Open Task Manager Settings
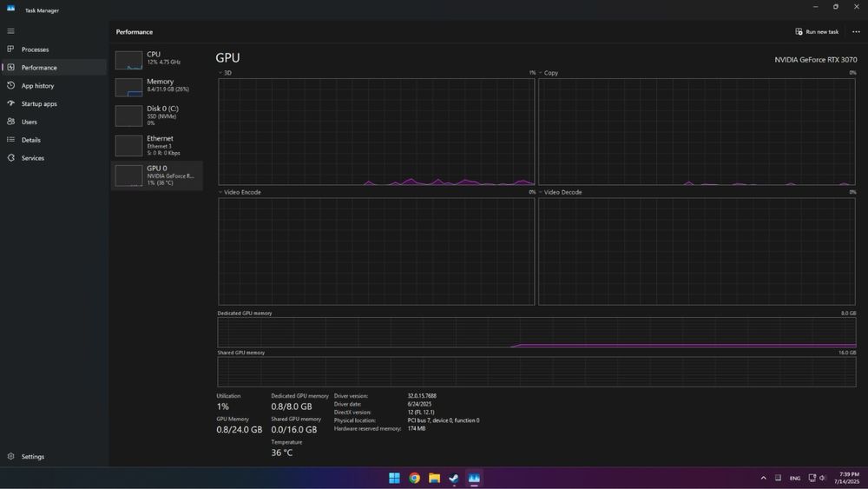This screenshot has width=868, height=489. click(x=54, y=456)
